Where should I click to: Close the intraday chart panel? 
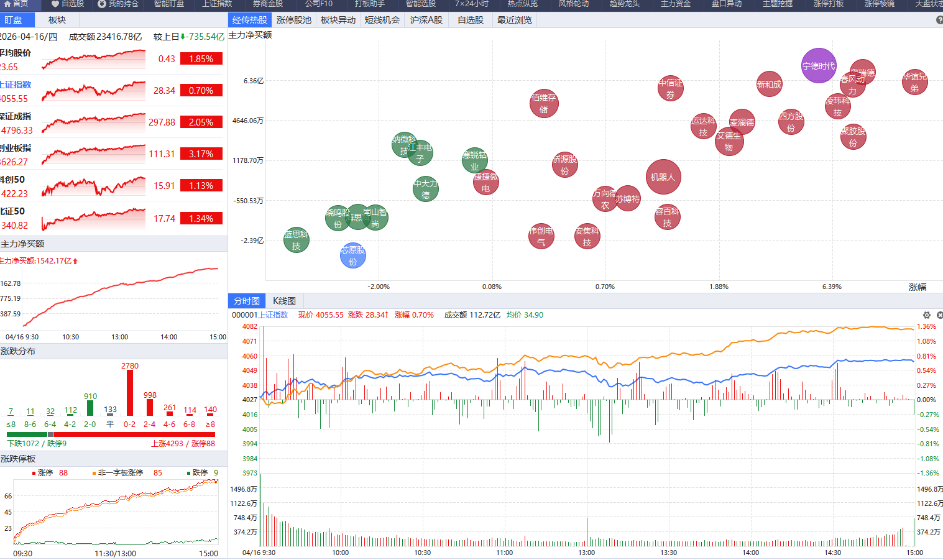[939, 315]
